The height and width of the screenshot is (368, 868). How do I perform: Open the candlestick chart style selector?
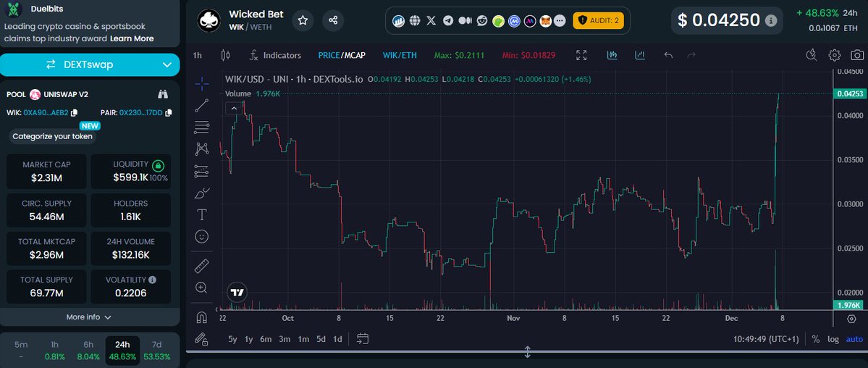pyautogui.click(x=224, y=56)
